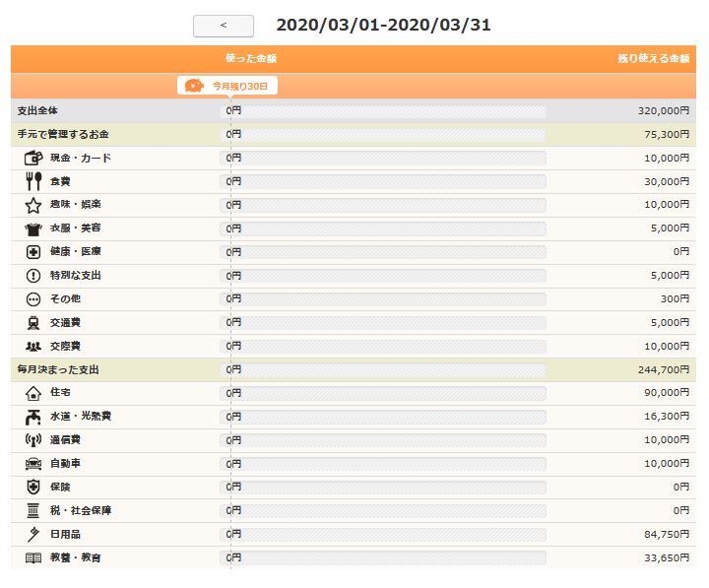
Task: Click the 残り使える金額 column header
Action: pos(653,59)
